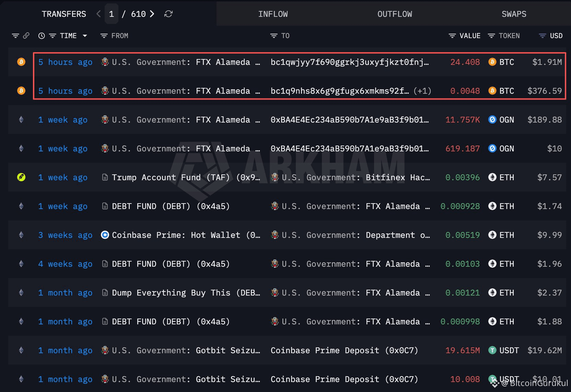The image size is (571, 392).
Task: Click the USD amount $19.62M
Action: pyautogui.click(x=545, y=350)
